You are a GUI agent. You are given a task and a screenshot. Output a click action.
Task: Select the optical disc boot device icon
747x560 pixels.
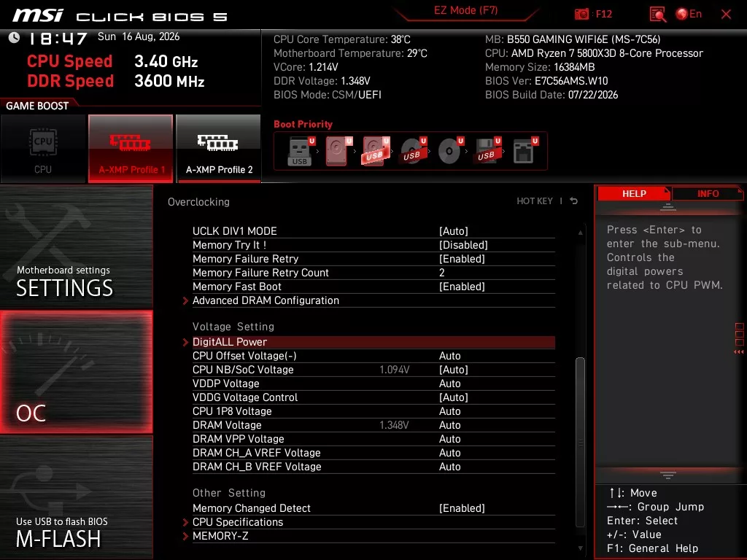(450, 152)
